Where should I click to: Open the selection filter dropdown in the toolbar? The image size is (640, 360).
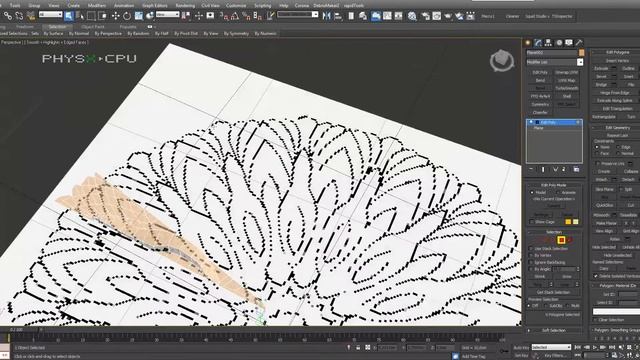(x=50, y=15)
